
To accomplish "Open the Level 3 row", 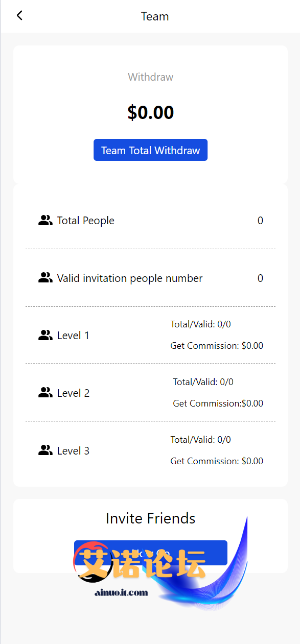I will (150, 450).
